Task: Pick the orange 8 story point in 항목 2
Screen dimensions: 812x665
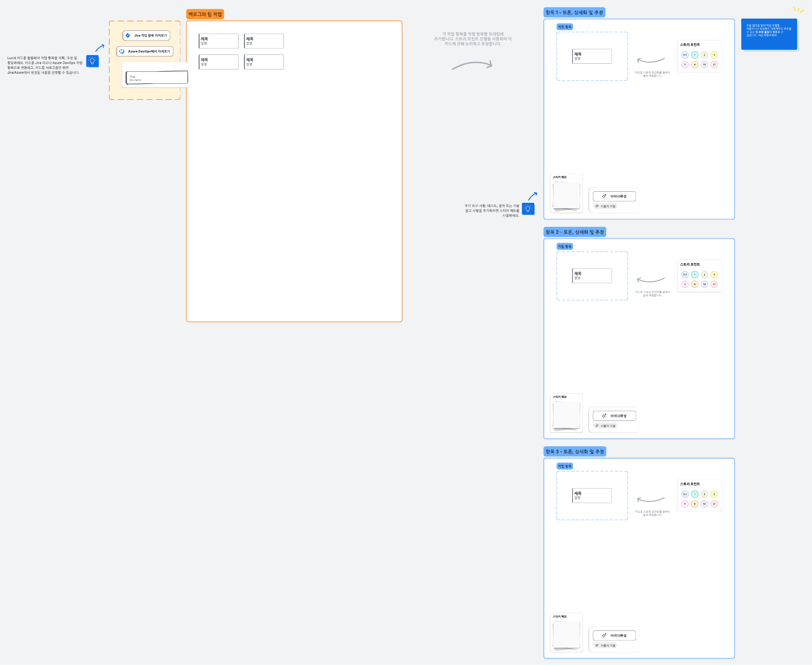Action: [x=695, y=284]
